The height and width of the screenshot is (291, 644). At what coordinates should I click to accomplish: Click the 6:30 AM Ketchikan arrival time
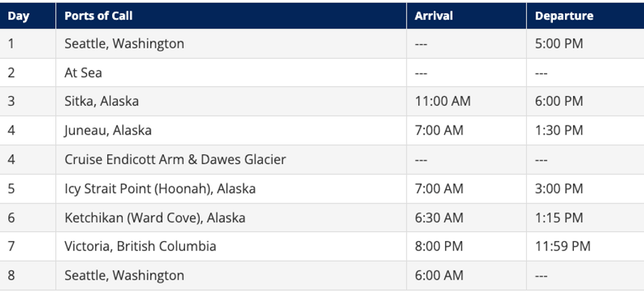tap(439, 217)
